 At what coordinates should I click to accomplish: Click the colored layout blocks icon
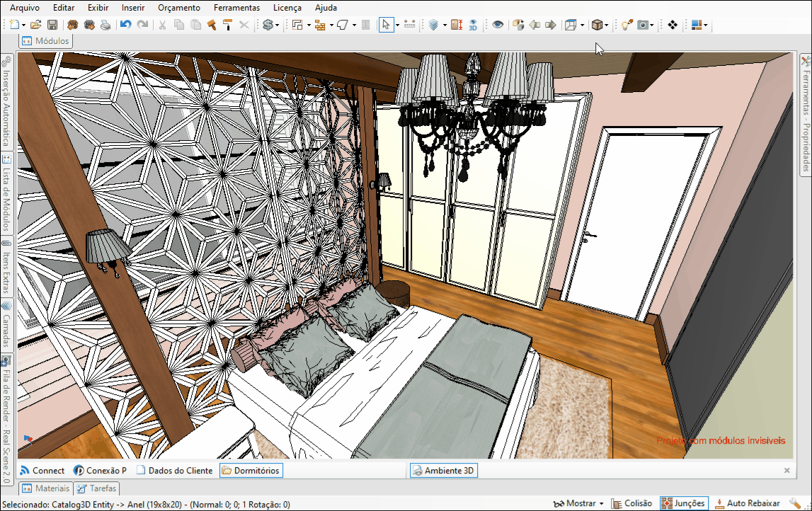tap(697, 25)
